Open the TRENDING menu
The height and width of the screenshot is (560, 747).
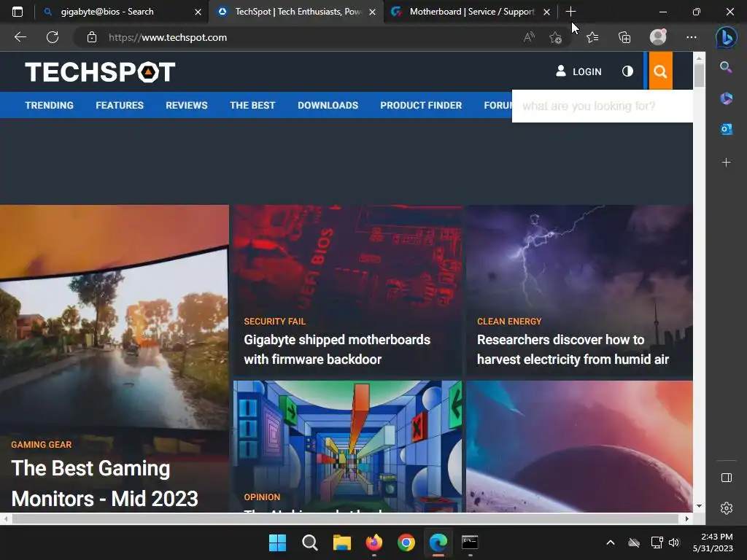pos(49,105)
